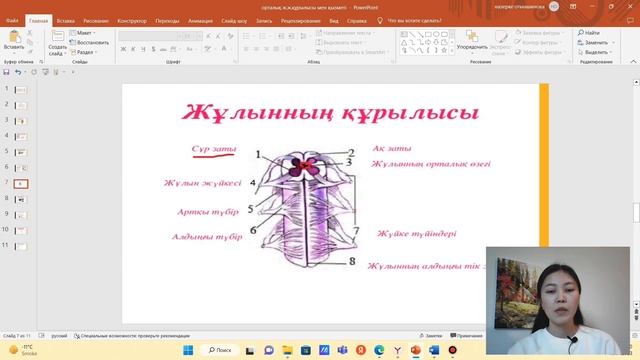Open PowerPoint from the taskbar
Viewport: 640px width, 360px height.
point(416,350)
